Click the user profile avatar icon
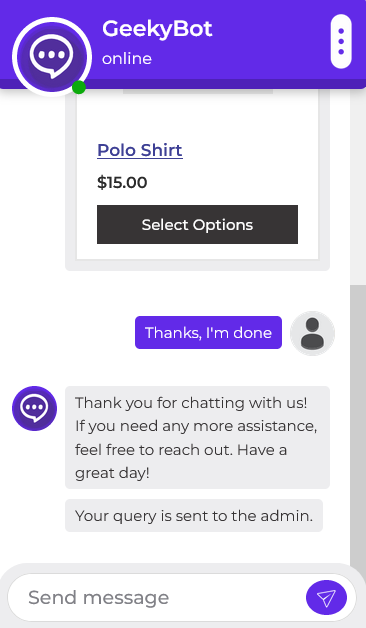 click(x=312, y=333)
